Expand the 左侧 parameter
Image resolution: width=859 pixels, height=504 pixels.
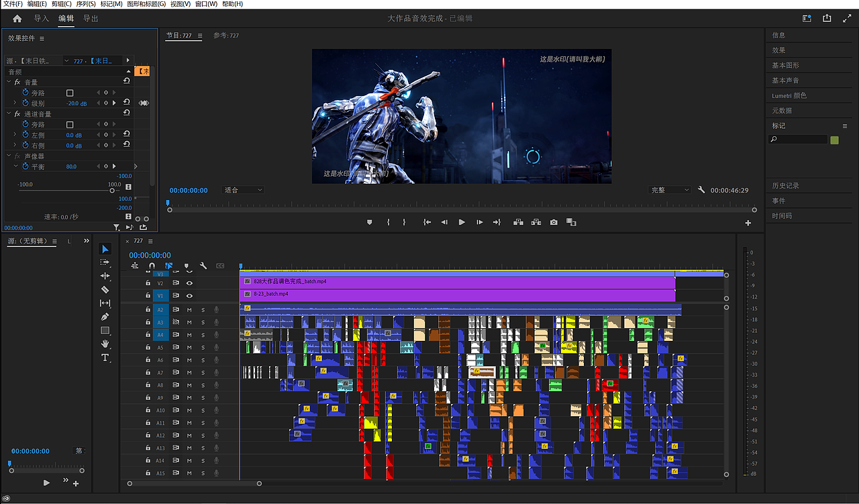15,135
